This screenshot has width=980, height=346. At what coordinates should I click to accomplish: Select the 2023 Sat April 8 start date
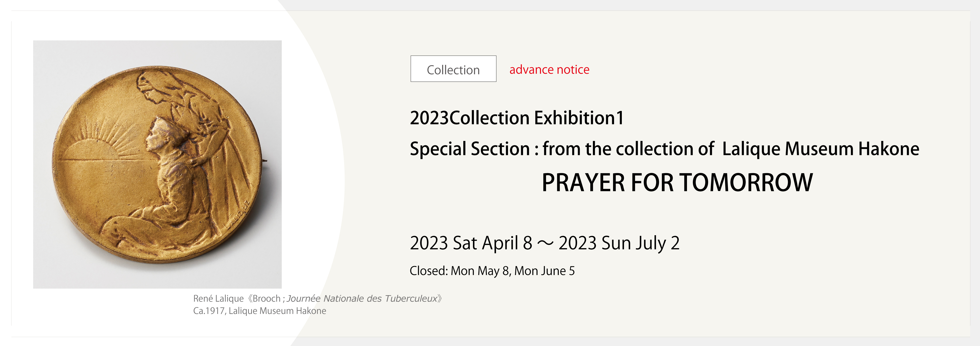coord(471,243)
